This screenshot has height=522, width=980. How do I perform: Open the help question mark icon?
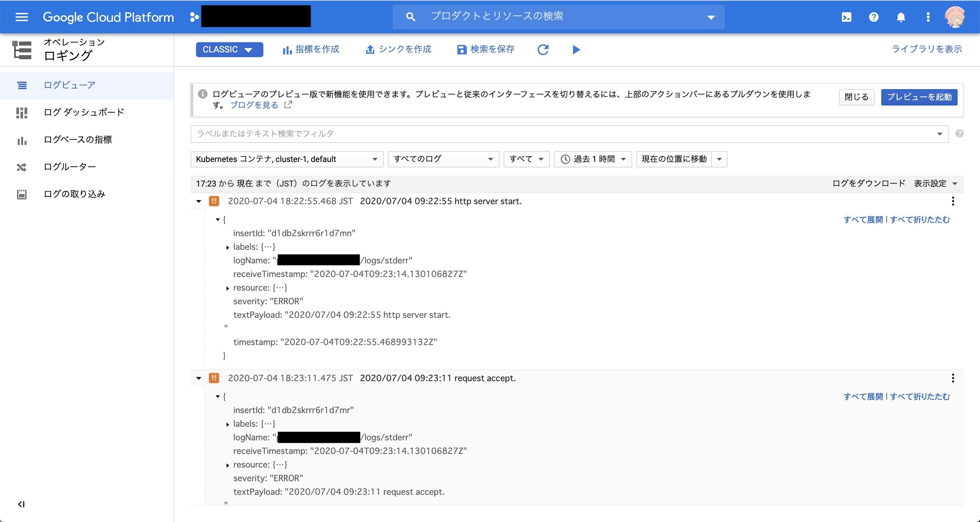(873, 17)
